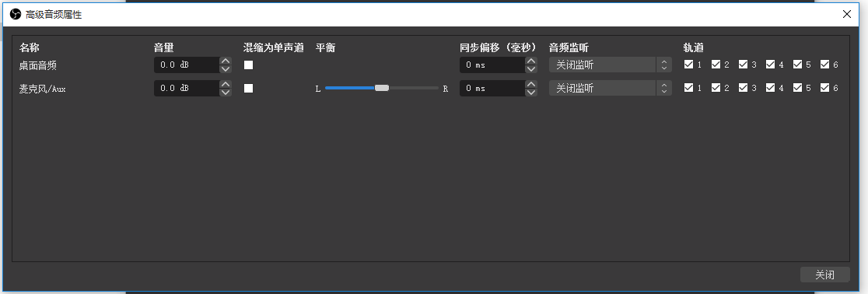Click the 麦克风/Aux volume field showing 0.0 dB
The height and width of the screenshot is (294, 868).
pyautogui.click(x=187, y=88)
